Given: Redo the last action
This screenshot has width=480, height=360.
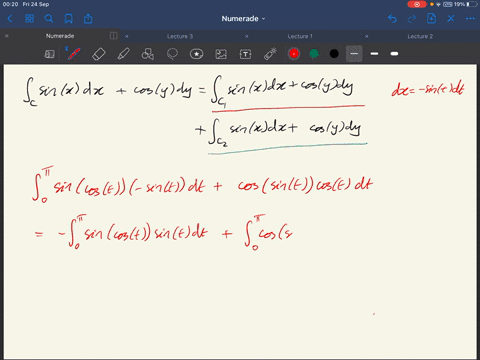Looking at the screenshot, I should click(x=412, y=19).
